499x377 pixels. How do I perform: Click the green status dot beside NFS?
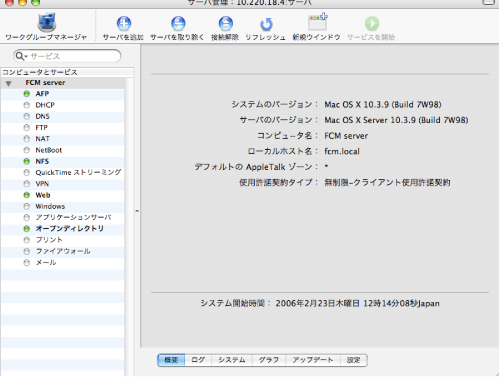tap(27, 161)
